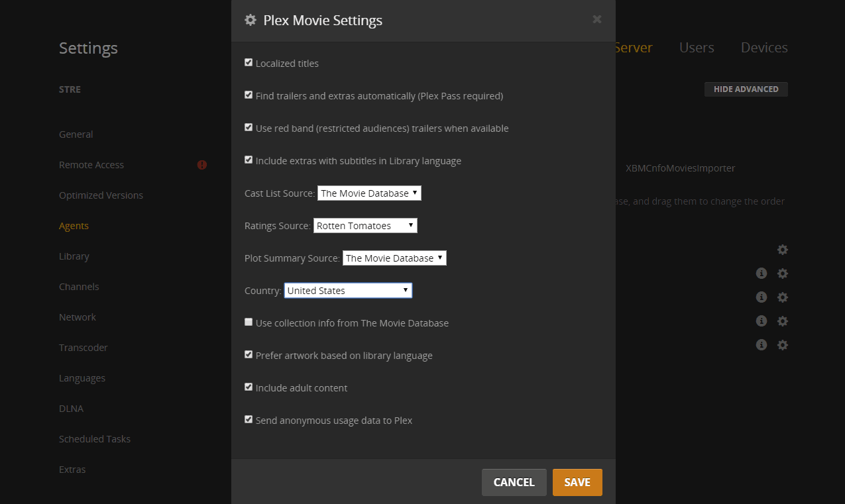Go to Optimized Versions settings
The height and width of the screenshot is (504, 845).
tap(101, 195)
